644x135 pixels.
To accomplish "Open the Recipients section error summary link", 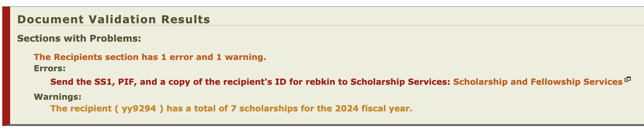I will tap(150, 57).
